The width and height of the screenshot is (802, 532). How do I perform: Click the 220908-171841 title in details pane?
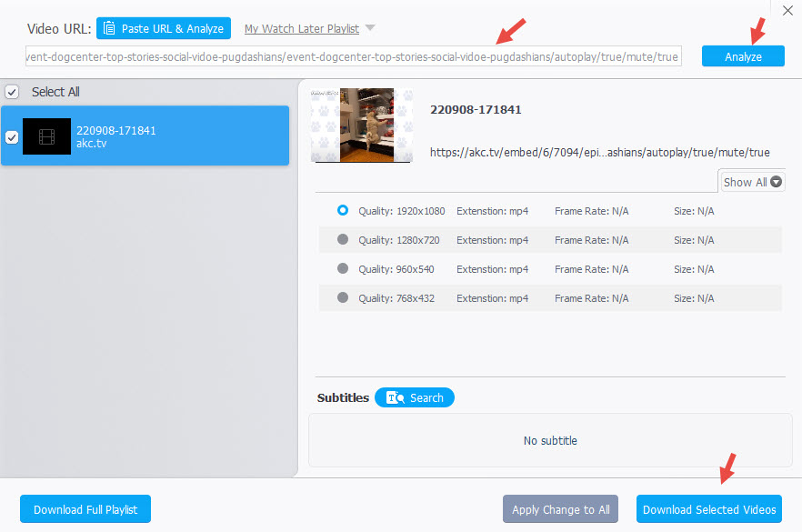pos(476,109)
